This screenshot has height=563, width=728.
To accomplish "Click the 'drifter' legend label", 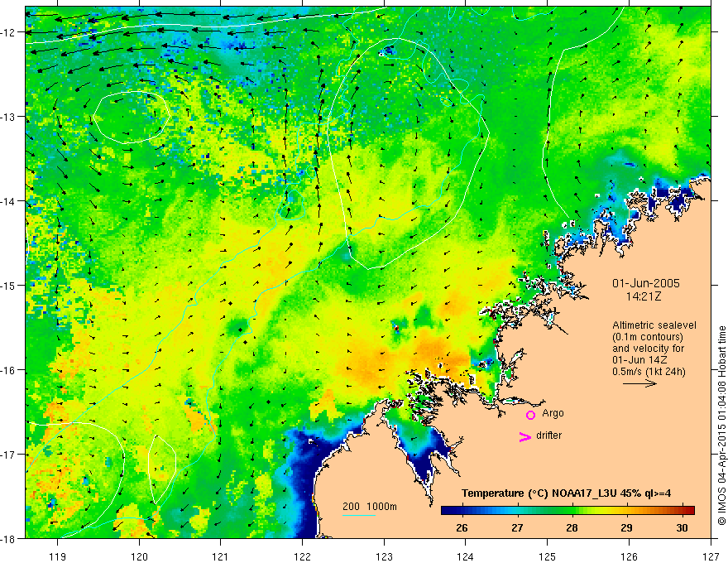I will point(548,435).
